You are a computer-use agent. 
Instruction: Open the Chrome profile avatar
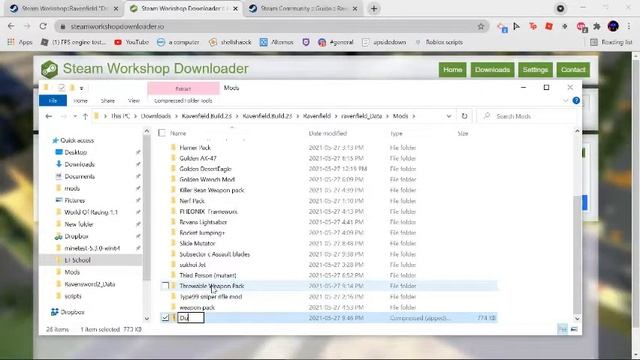pos(613,27)
